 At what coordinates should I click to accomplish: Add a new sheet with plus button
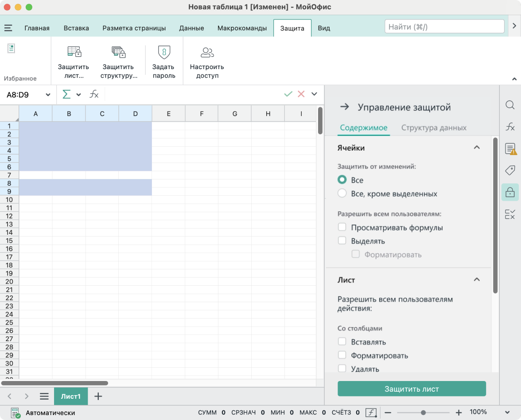pyautogui.click(x=98, y=396)
